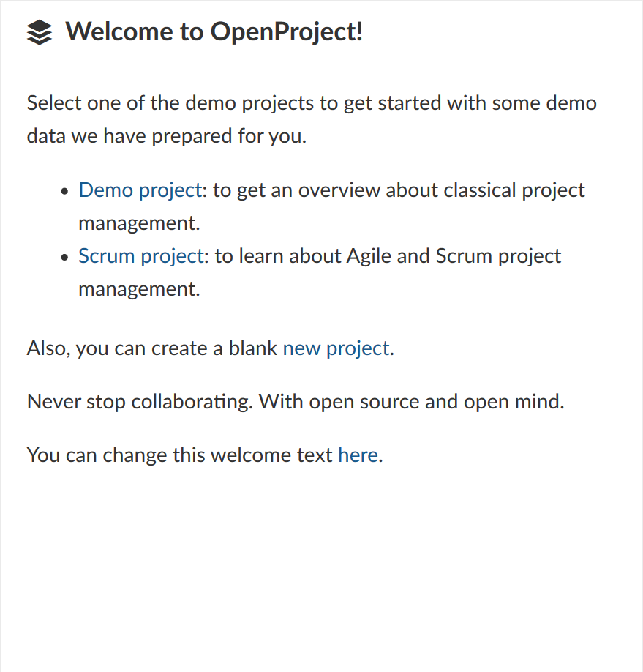Click the "data we have prepared for you" line
643x672 pixels.
[166, 136]
